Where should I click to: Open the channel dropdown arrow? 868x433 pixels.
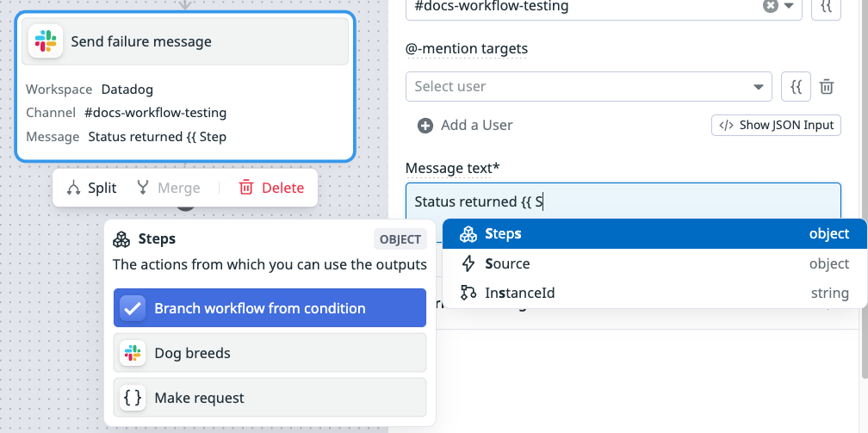(x=788, y=6)
